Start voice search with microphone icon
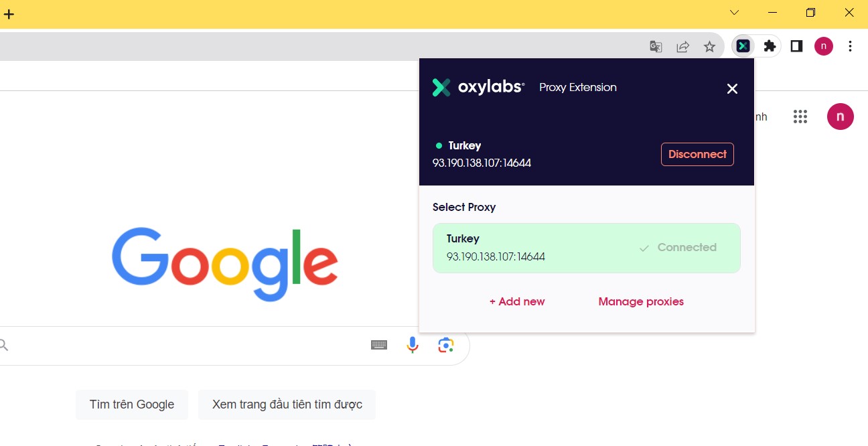This screenshot has width=868, height=446. point(413,345)
